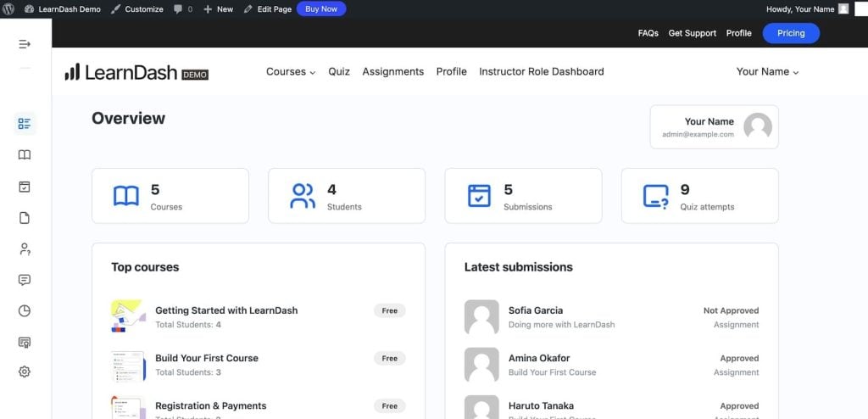Open Instructor Role Dashboard navigation item

point(542,71)
